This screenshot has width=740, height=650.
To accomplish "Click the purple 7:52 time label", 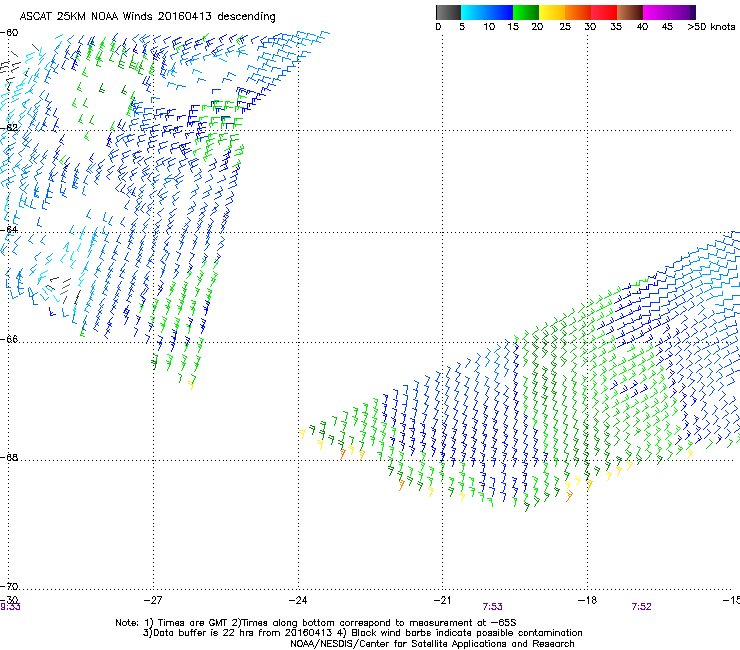I will 641,607.
